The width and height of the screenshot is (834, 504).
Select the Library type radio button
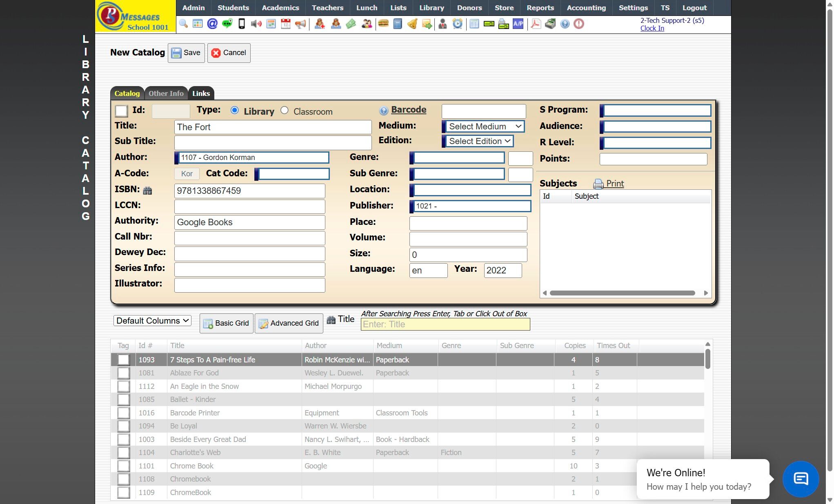point(235,110)
